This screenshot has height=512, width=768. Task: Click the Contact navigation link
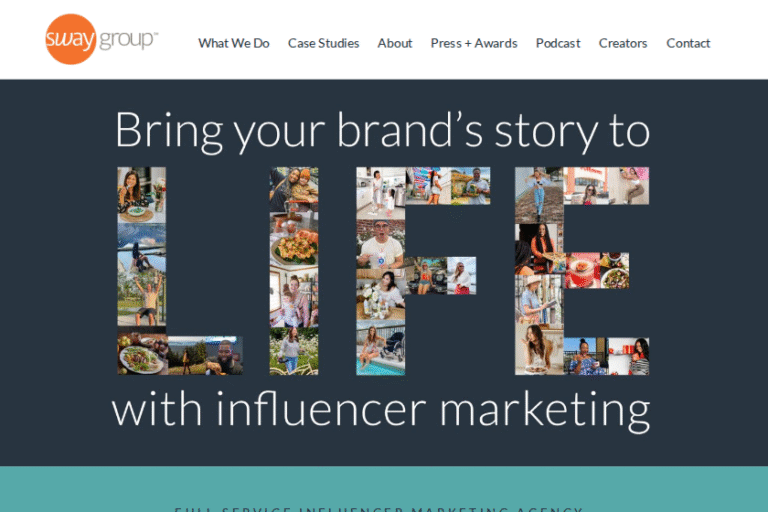[x=688, y=43]
